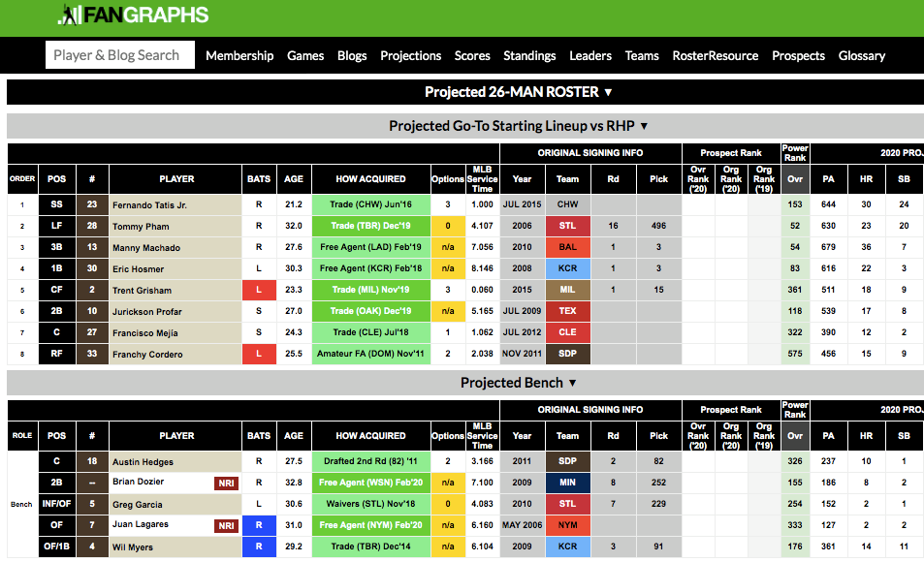This screenshot has width=924, height=562.
Task: Click 'Trade (TBR) Dec'19' acquisition cell
Action: point(370,226)
